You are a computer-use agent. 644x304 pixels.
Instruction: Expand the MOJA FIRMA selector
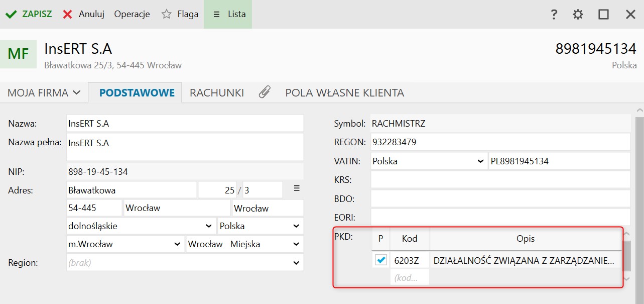pos(44,93)
